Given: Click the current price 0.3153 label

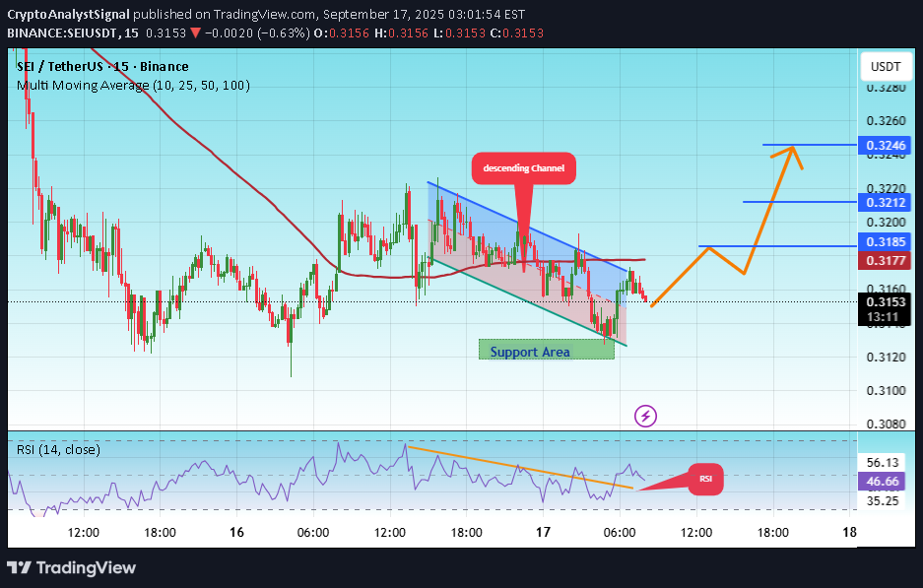Looking at the screenshot, I should 885,302.
